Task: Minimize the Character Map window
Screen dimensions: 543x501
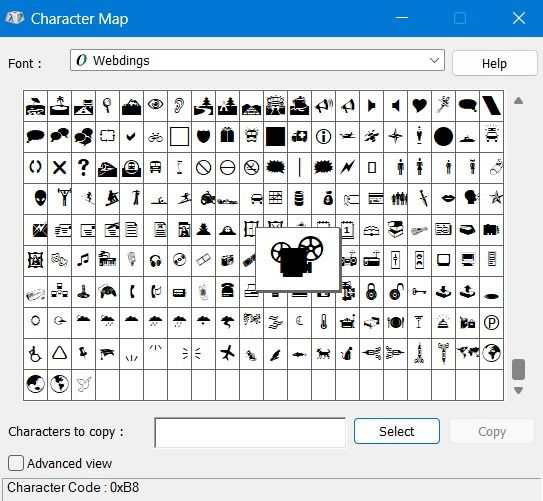Action: click(402, 18)
